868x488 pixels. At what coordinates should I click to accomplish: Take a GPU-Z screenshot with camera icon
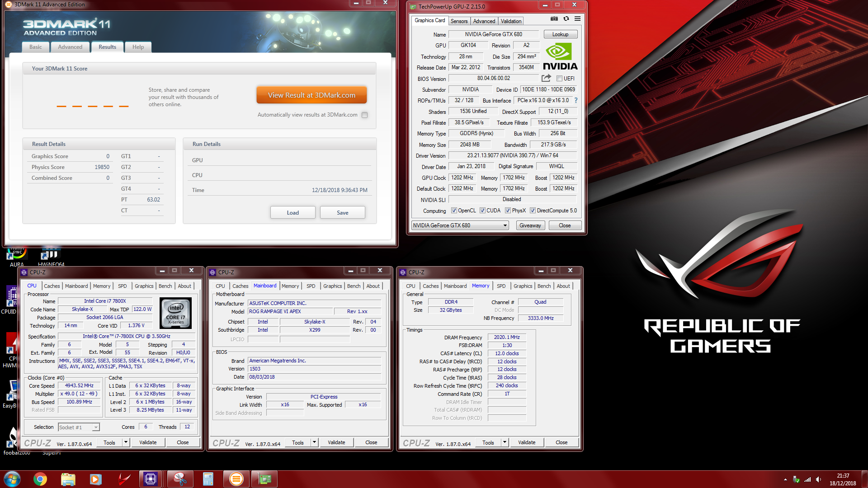pos(554,19)
